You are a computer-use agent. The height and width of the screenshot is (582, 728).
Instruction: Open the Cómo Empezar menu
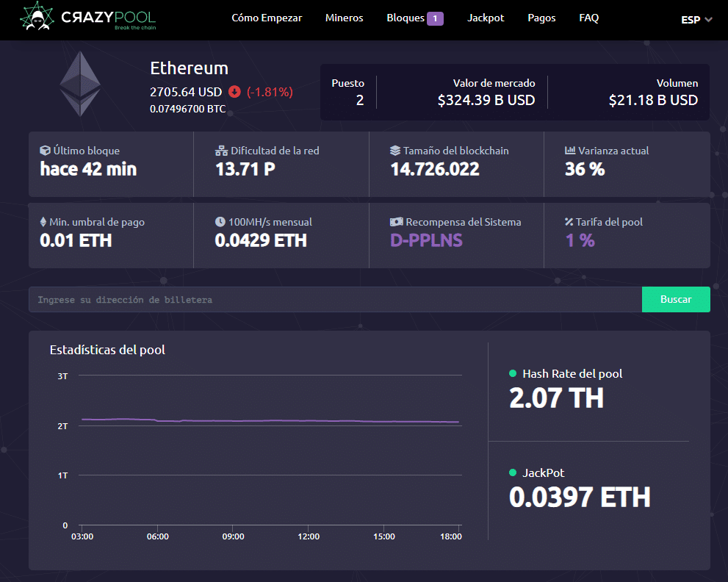267,18
